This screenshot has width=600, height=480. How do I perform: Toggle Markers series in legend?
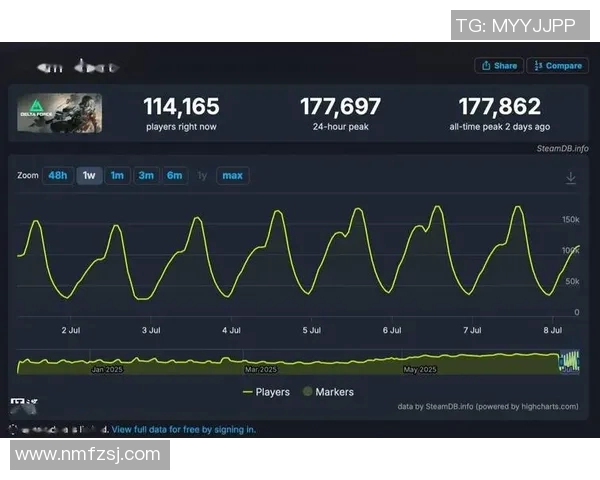[x=329, y=392]
